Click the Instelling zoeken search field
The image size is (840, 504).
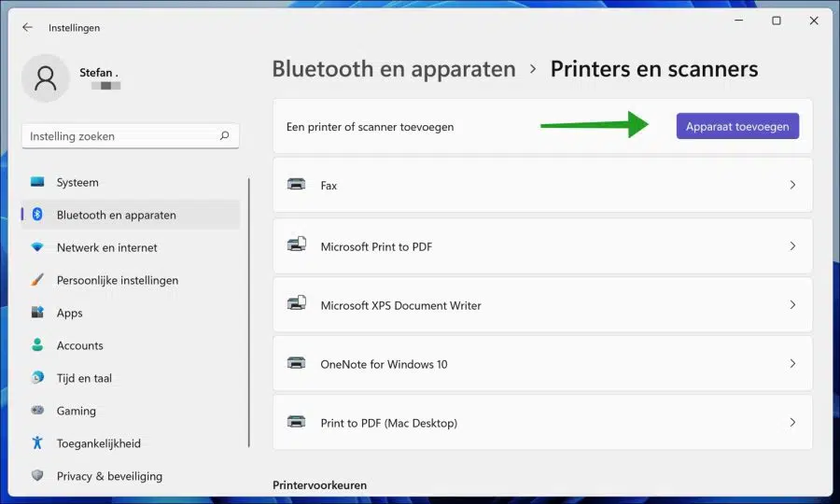point(130,136)
